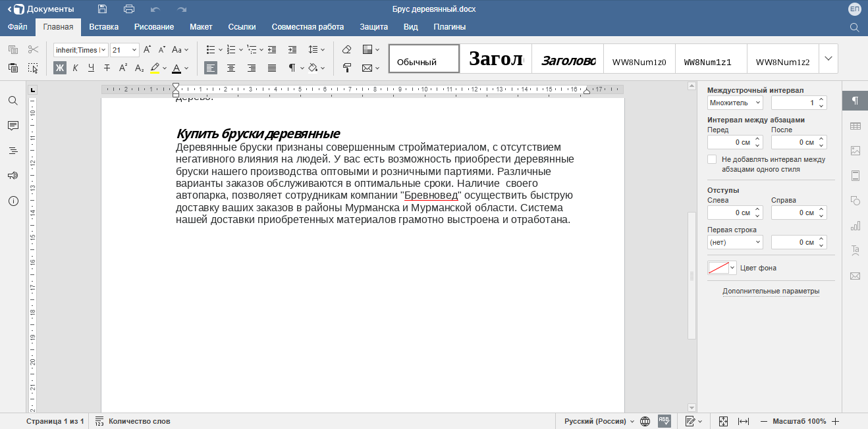The height and width of the screenshot is (429, 868).
Task: Toggle spell checking in status bar
Action: point(664,421)
